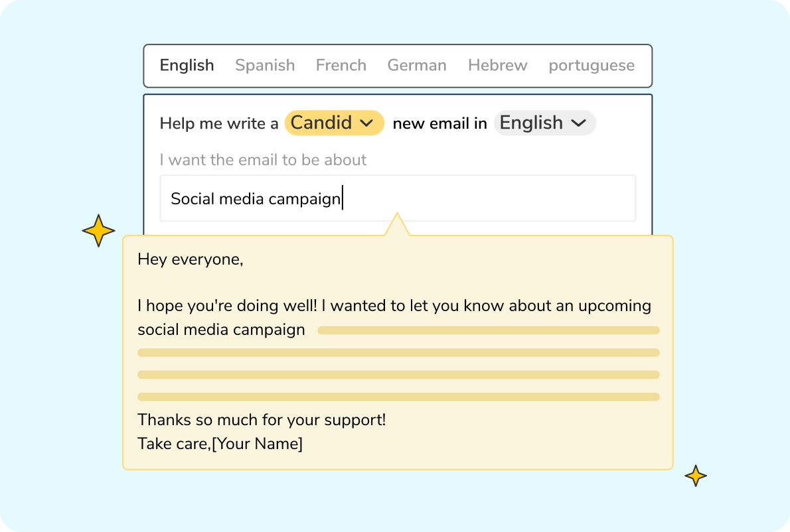Image resolution: width=790 pixels, height=532 pixels.
Task: Click the 'Help me write a' text
Action: [219, 123]
